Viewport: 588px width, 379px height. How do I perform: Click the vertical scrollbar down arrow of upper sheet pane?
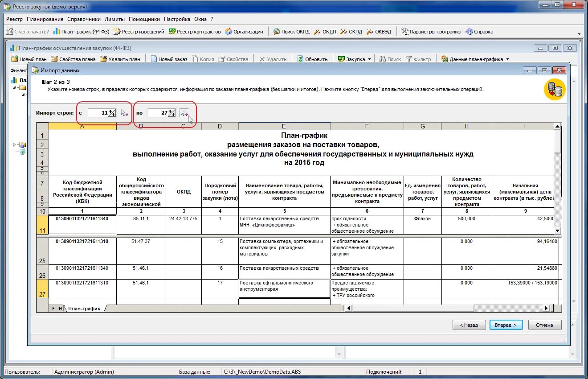click(557, 231)
